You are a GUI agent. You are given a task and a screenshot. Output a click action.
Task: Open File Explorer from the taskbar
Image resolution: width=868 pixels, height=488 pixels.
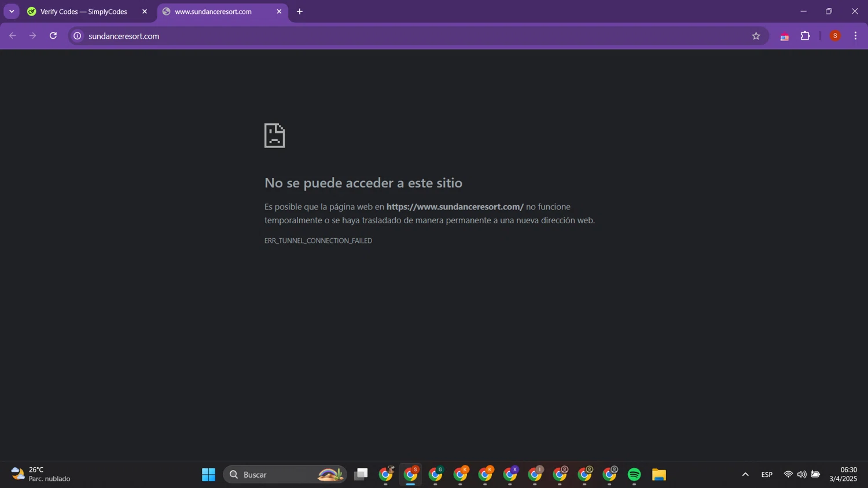click(x=659, y=475)
